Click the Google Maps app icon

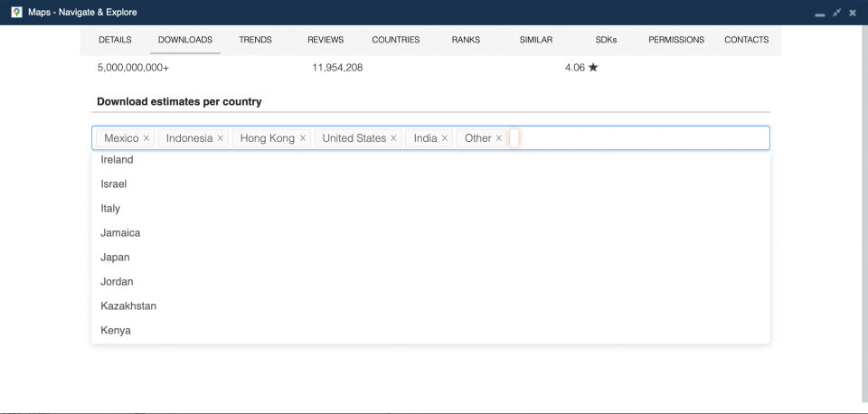16,12
